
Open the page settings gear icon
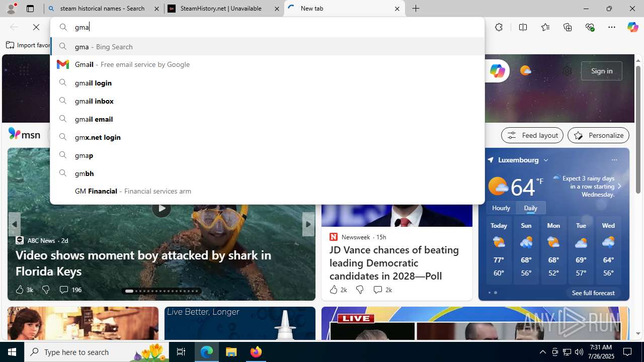pos(567,71)
